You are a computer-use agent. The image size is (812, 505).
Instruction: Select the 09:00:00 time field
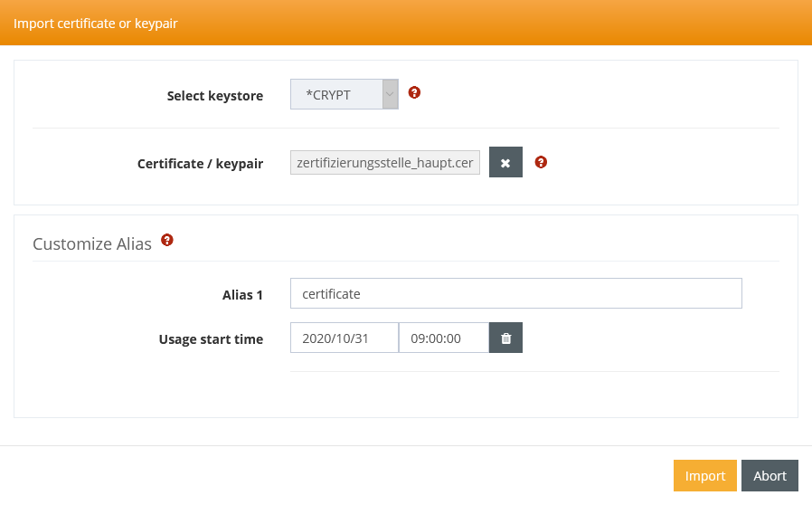pos(443,338)
